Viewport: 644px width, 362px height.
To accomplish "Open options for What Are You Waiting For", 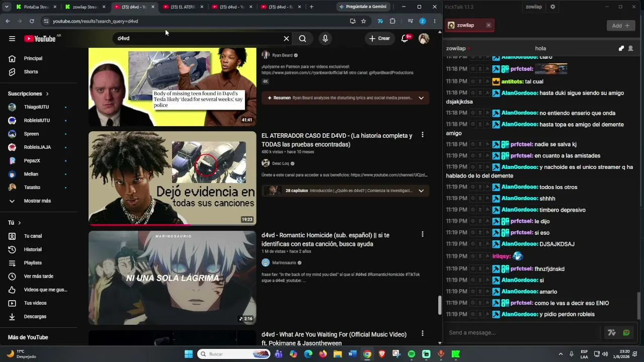I will [423, 333].
